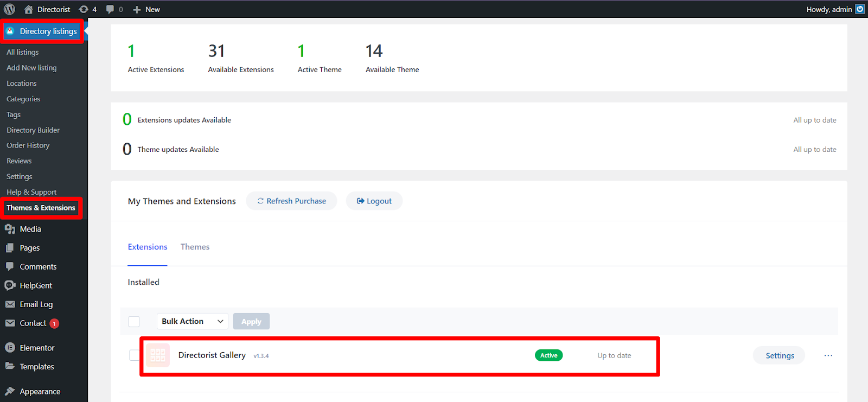The width and height of the screenshot is (868, 402).
Task: Open Categories menu item
Action: (x=23, y=99)
